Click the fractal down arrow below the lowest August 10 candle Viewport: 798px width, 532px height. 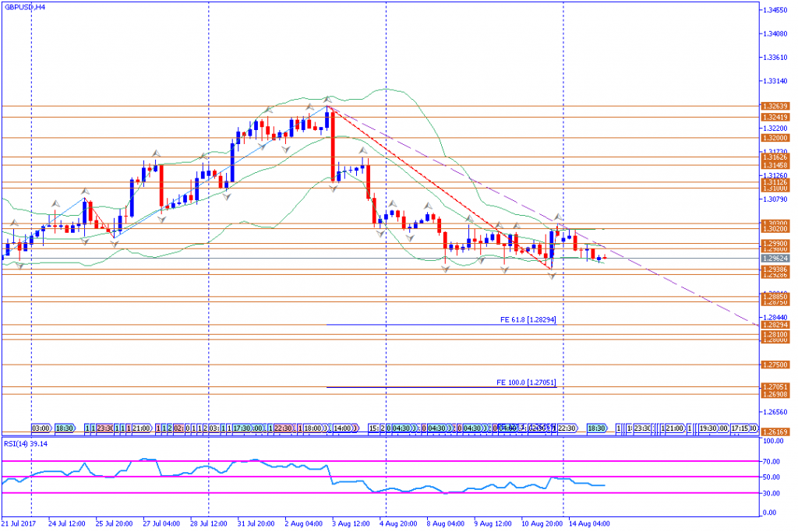coord(552,277)
